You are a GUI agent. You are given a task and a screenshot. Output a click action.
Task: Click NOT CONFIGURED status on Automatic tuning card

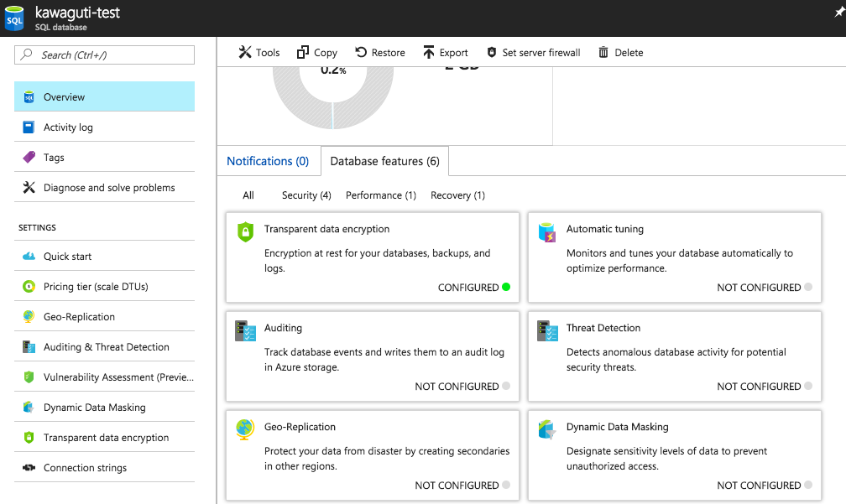[765, 288]
